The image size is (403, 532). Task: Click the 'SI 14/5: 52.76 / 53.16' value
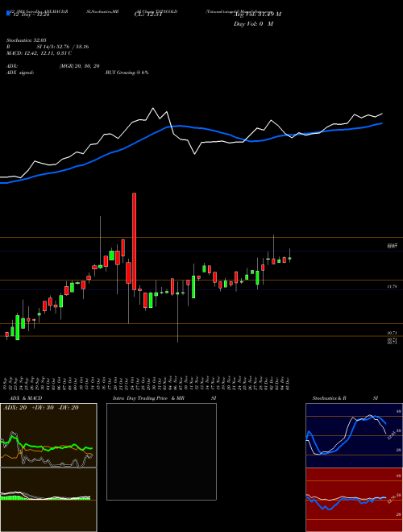coord(63,47)
